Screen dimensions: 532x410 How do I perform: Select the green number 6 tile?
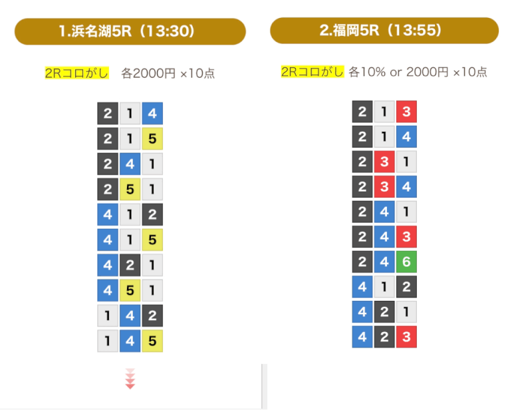coord(406,262)
